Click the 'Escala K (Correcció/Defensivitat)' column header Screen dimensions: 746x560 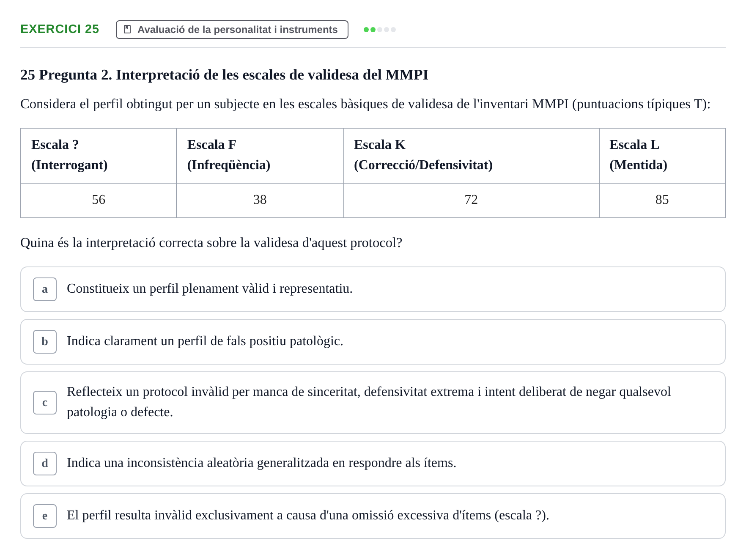click(472, 156)
